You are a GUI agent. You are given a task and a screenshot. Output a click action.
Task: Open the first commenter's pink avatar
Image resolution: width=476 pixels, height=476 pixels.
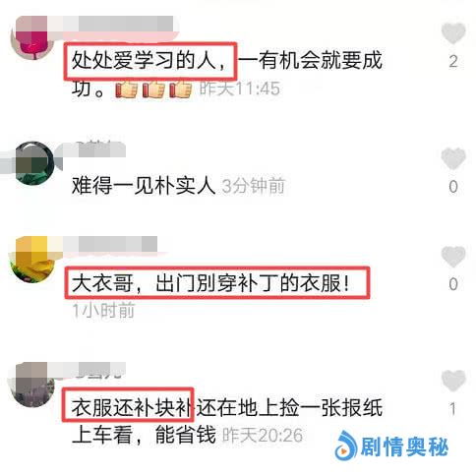(32, 38)
